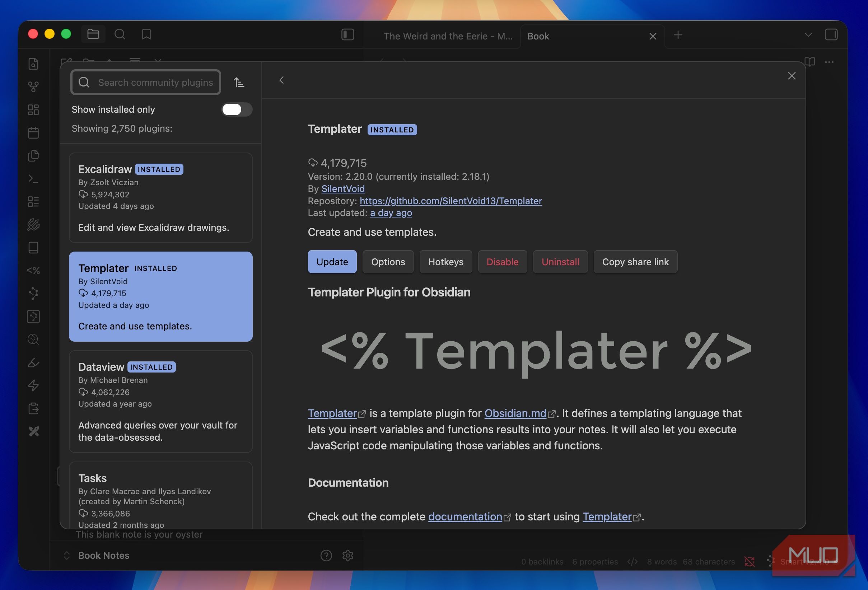Open the file explorer folder icon
The height and width of the screenshot is (590, 868).
[93, 34]
